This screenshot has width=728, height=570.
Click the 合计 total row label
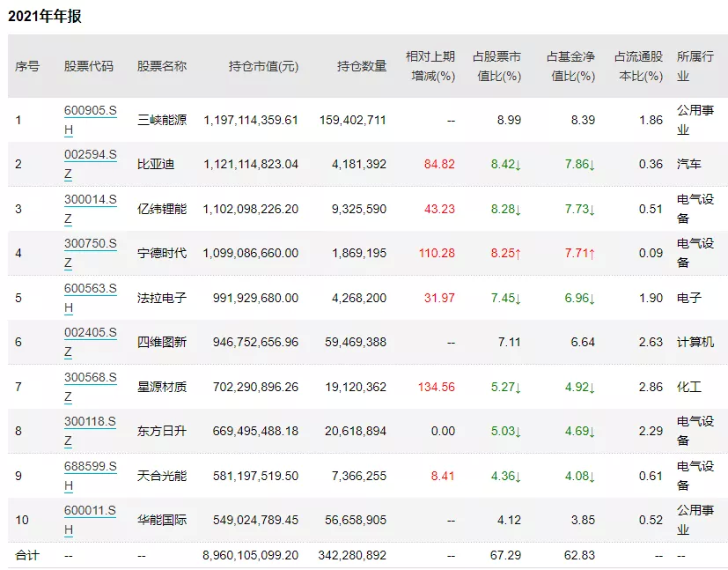[x=27, y=555]
